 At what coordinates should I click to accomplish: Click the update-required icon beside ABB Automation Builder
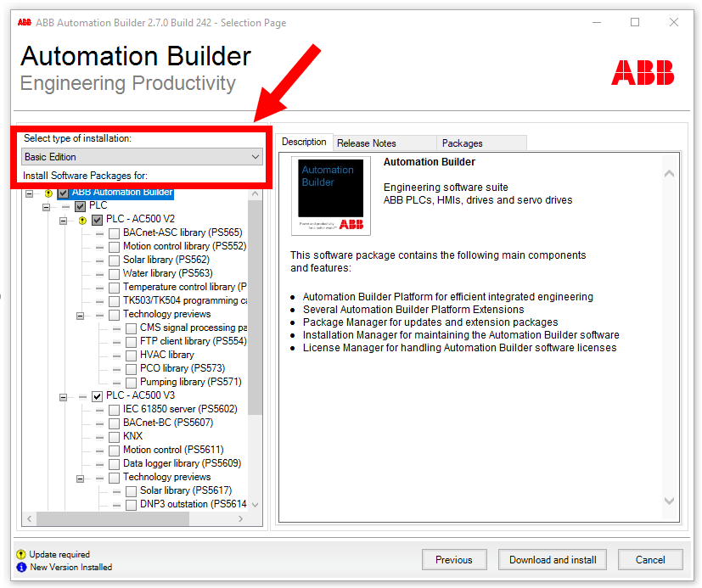click(x=48, y=193)
